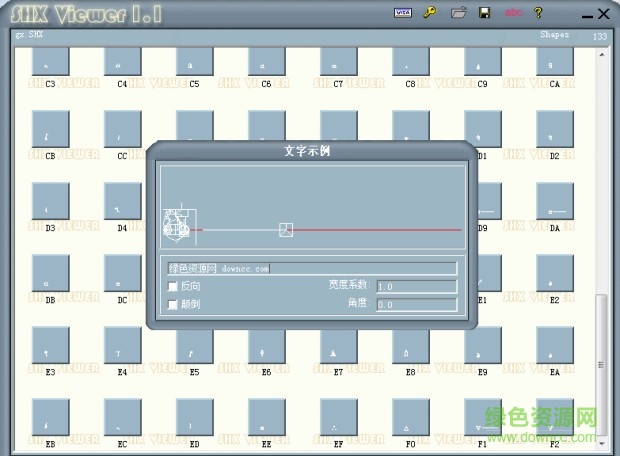
Task: Click the floppy disk save icon
Action: point(485,13)
